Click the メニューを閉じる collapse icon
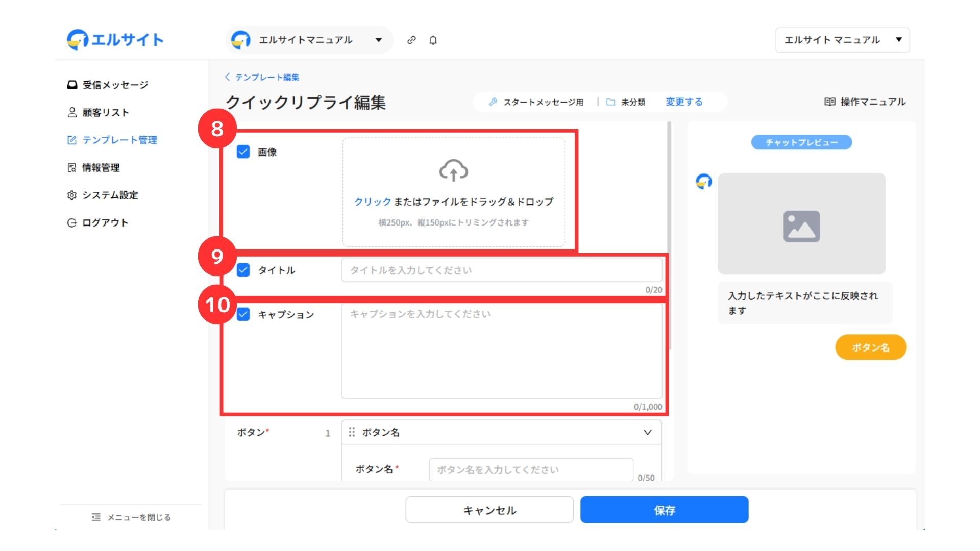 96,517
